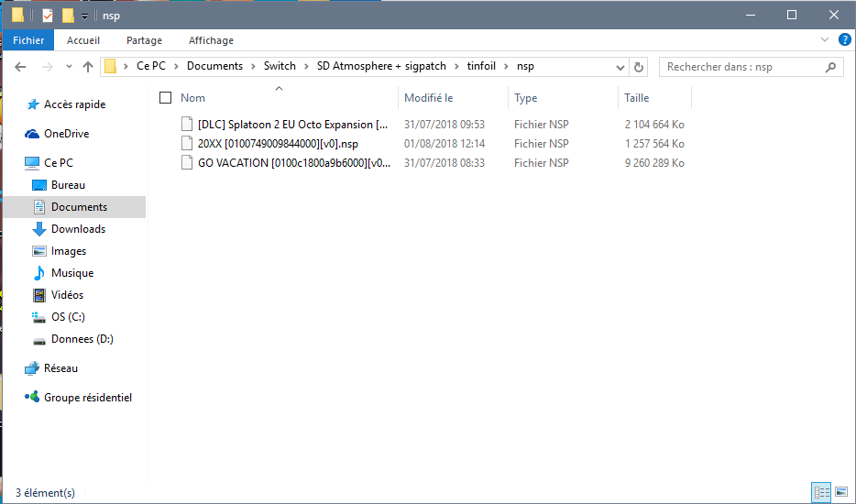The image size is (856, 504).
Task: Click the 2 104 664 Ko size cell
Action: point(654,125)
